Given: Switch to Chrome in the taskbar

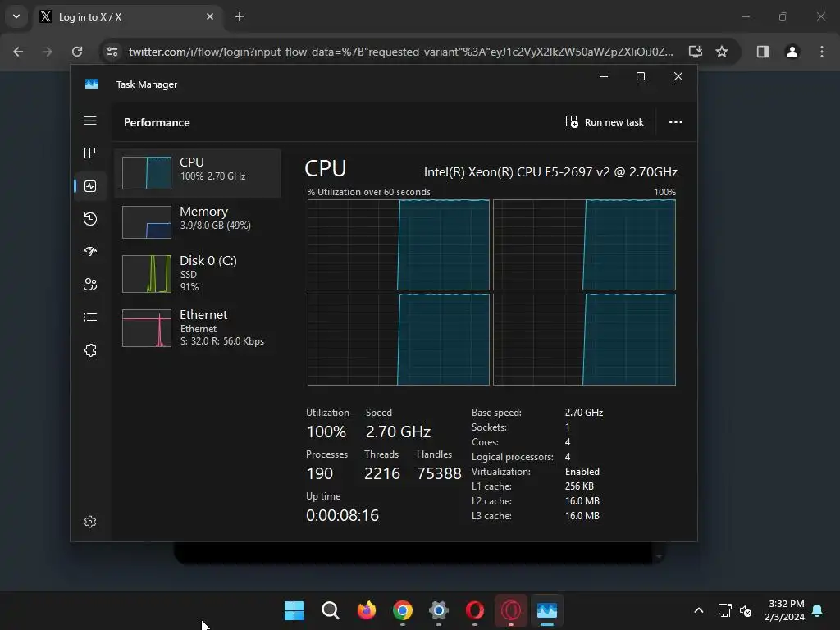Looking at the screenshot, I should pyautogui.click(x=402, y=610).
